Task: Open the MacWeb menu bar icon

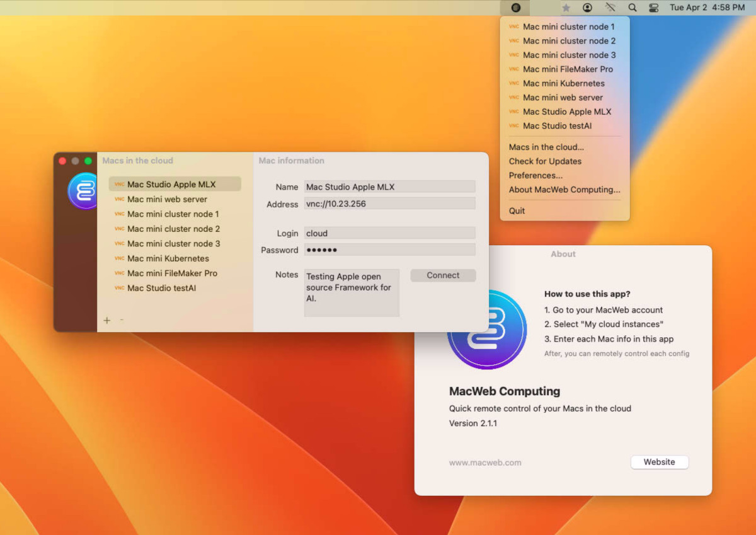Action: coord(515,8)
